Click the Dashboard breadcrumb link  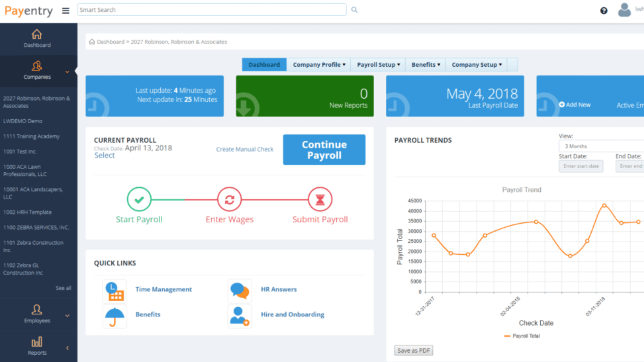pos(111,42)
